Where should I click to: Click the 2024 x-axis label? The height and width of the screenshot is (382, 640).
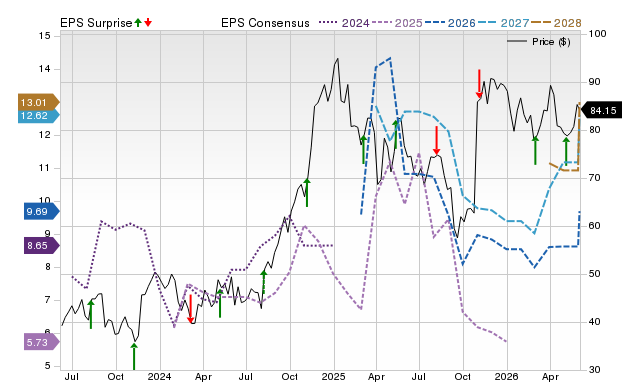coord(160,376)
